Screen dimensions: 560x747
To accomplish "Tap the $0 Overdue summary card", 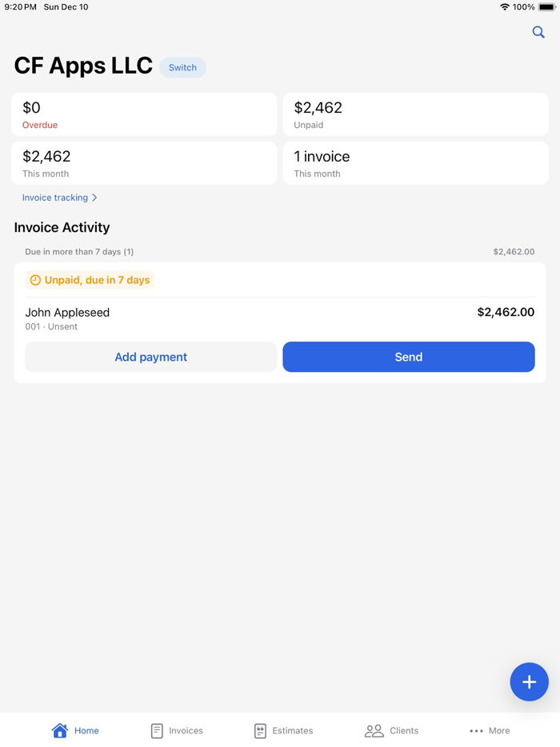I will tap(144, 114).
